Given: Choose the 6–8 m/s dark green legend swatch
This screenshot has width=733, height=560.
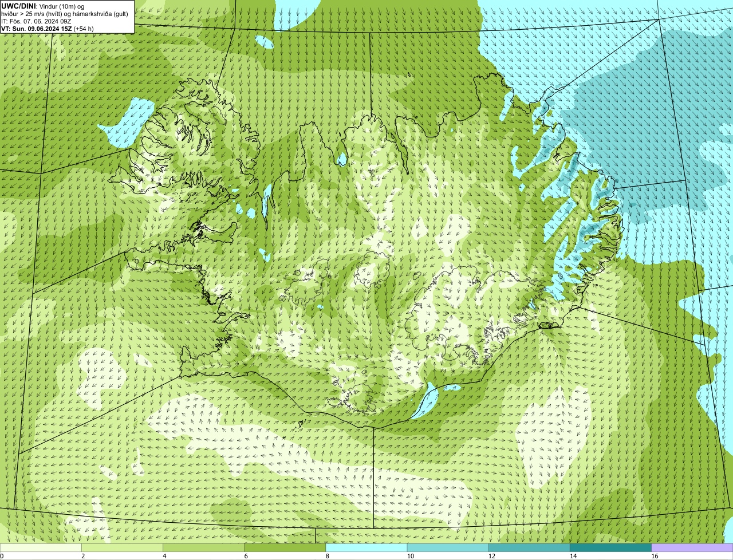Looking at the screenshot, I should [285, 547].
